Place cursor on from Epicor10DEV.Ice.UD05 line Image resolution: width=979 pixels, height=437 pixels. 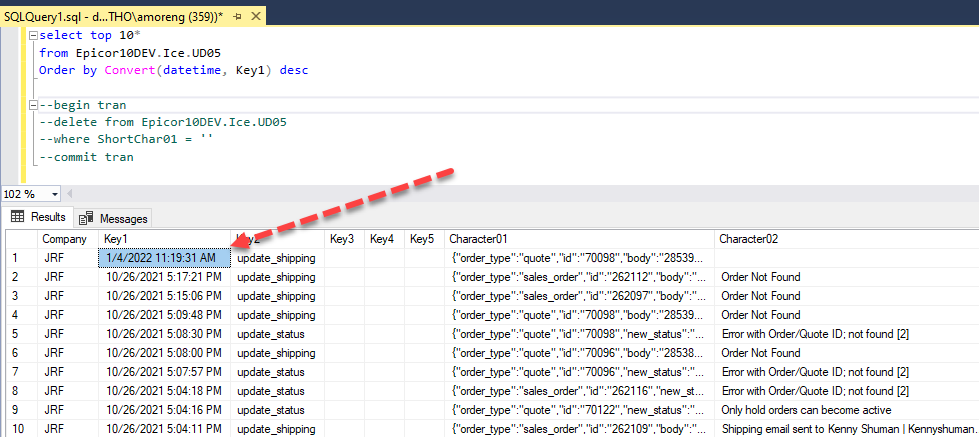pos(130,53)
